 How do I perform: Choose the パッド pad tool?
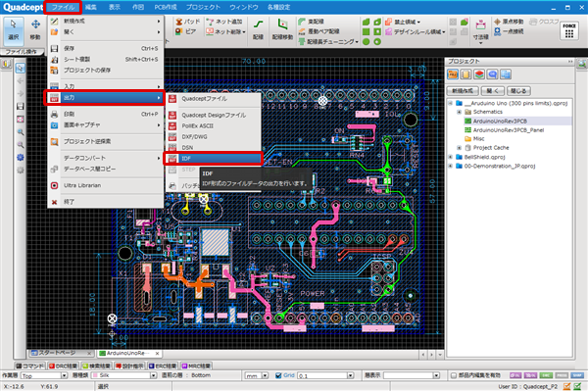tap(188, 22)
